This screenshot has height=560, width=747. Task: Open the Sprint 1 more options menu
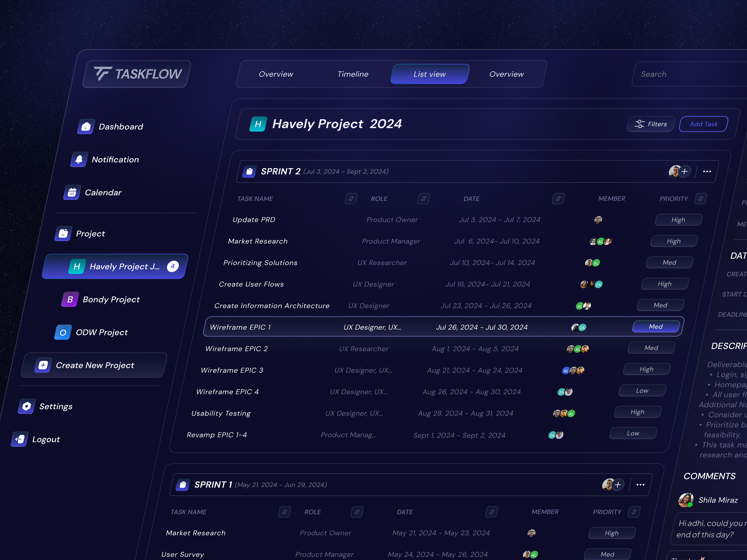pyautogui.click(x=640, y=484)
